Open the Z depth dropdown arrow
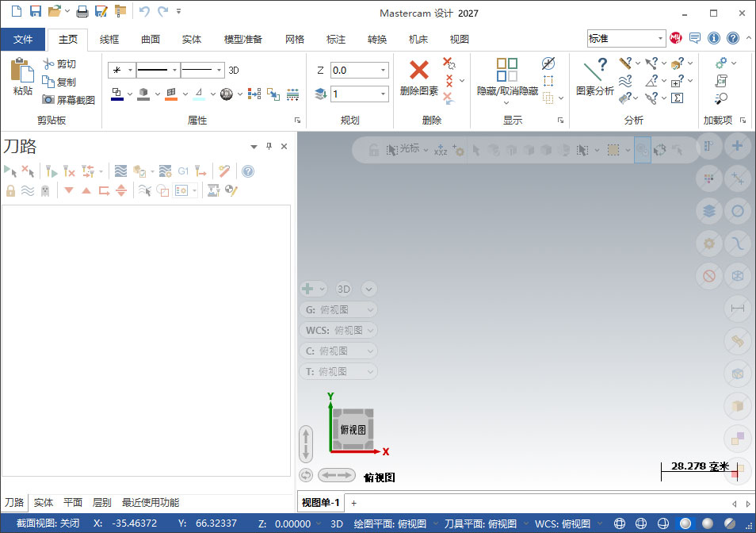 point(384,71)
